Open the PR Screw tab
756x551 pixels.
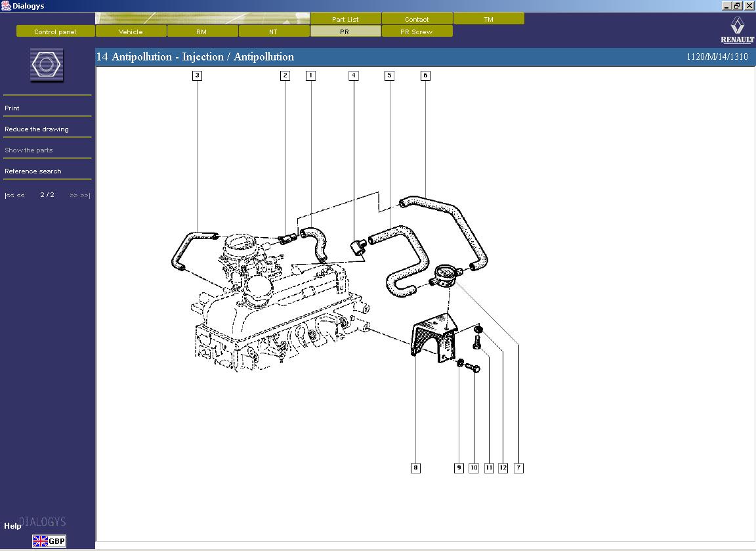[x=417, y=32]
